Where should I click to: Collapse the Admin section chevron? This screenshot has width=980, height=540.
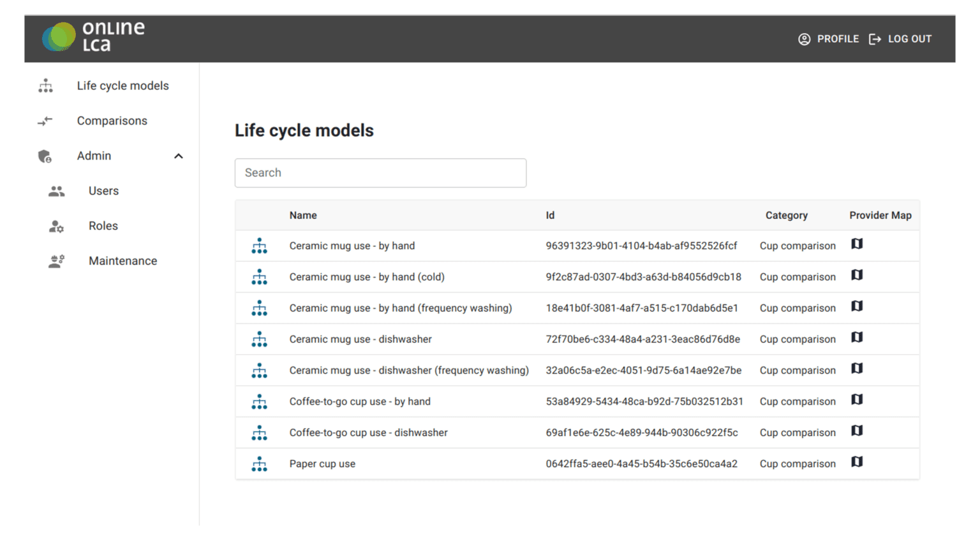[179, 156]
